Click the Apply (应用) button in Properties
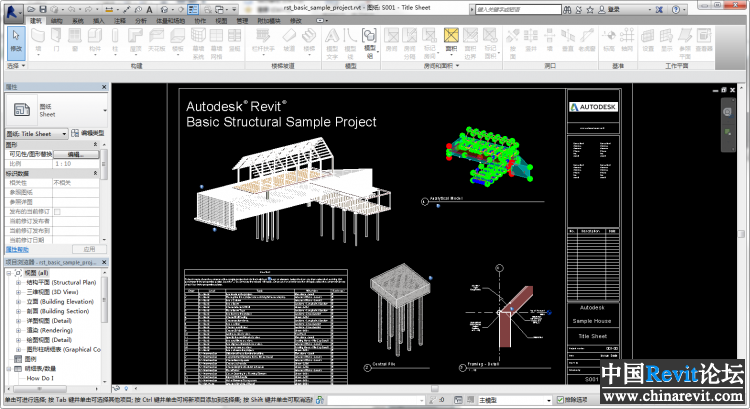The width and height of the screenshot is (750, 409). pos(89,249)
